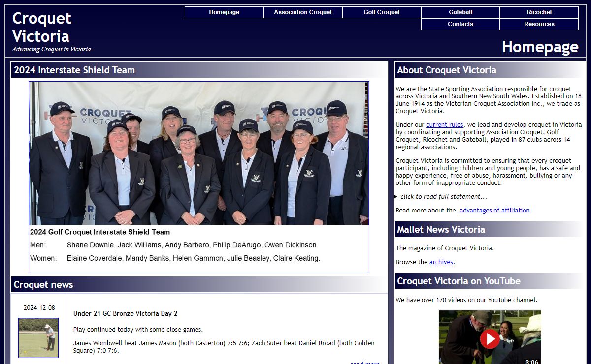Open the croquet player news thumbnail

coord(38,338)
